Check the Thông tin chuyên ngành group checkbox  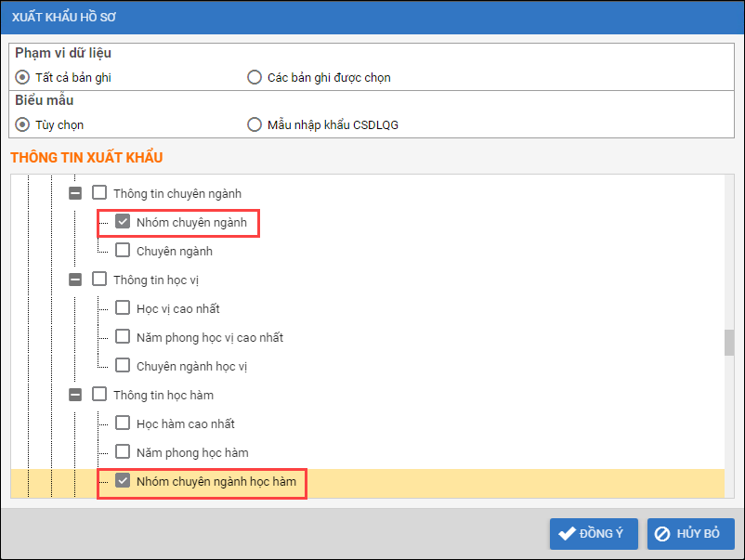pos(99,193)
